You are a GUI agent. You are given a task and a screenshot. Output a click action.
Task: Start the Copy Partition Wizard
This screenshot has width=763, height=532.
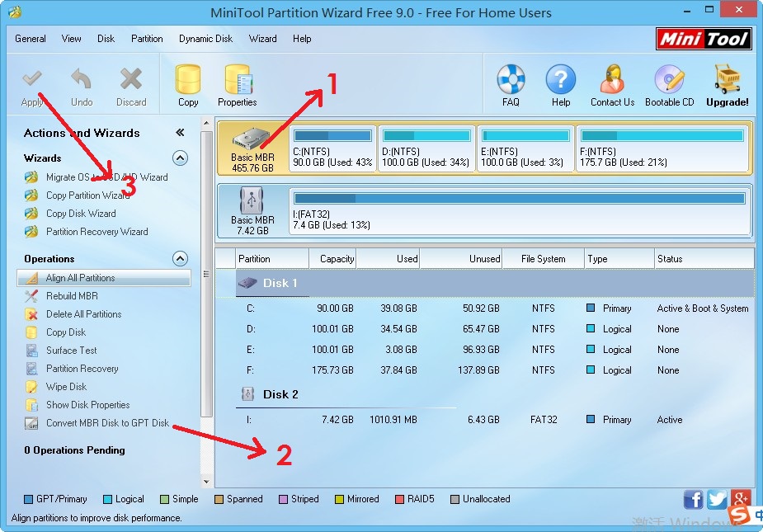(x=87, y=195)
